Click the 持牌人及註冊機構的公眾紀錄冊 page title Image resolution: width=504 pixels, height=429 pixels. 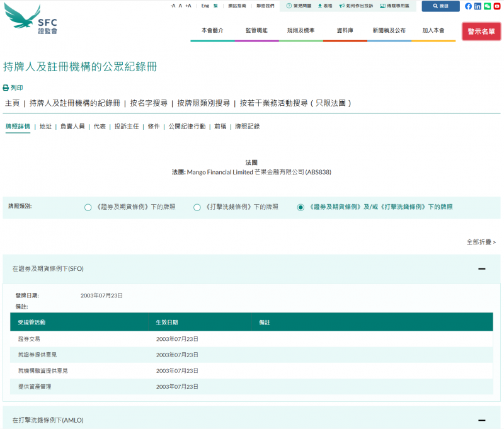[80, 67]
